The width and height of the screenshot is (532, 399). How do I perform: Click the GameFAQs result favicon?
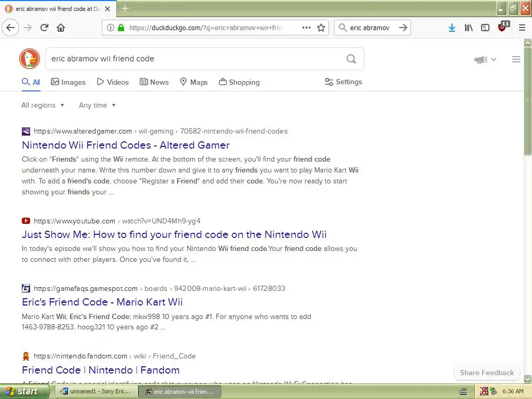click(26, 288)
